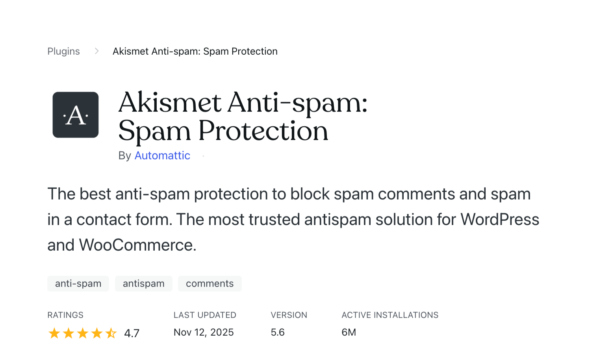
Task: Click the LAST UPDATED label
Action: click(x=205, y=315)
